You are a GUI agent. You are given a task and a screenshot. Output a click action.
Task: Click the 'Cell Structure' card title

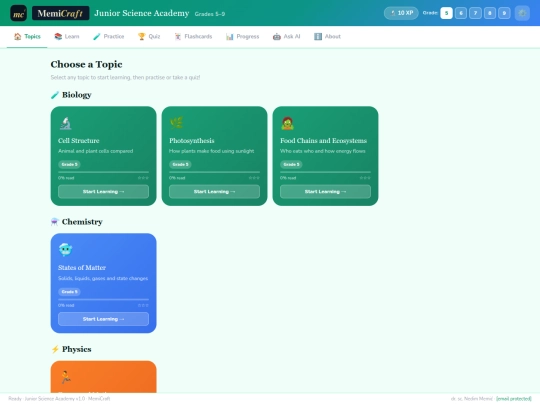click(x=79, y=141)
